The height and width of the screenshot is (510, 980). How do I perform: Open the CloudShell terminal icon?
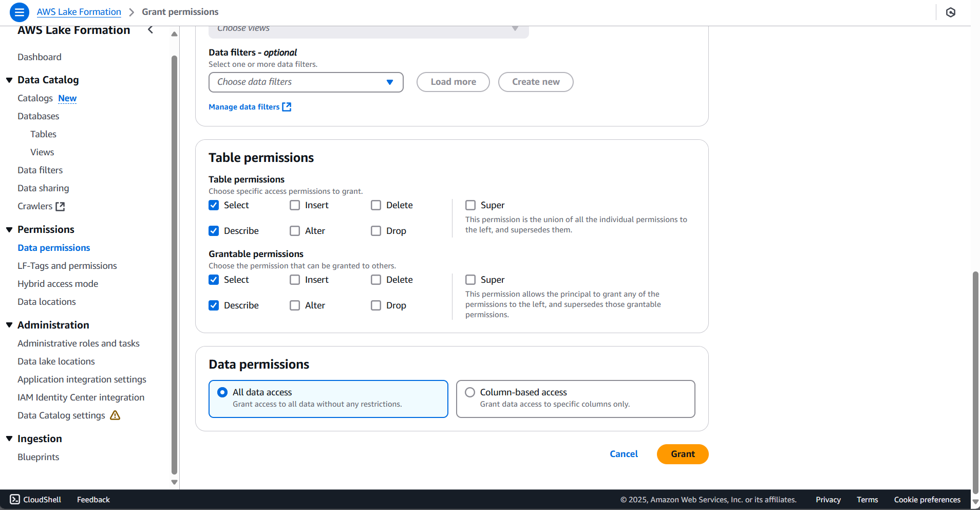tap(15, 499)
